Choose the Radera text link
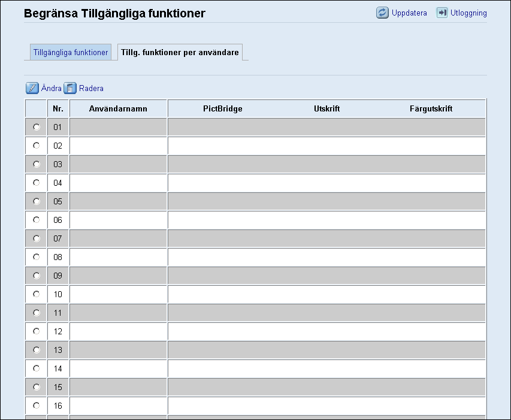Screen dimensions: 511x420 tap(91, 88)
